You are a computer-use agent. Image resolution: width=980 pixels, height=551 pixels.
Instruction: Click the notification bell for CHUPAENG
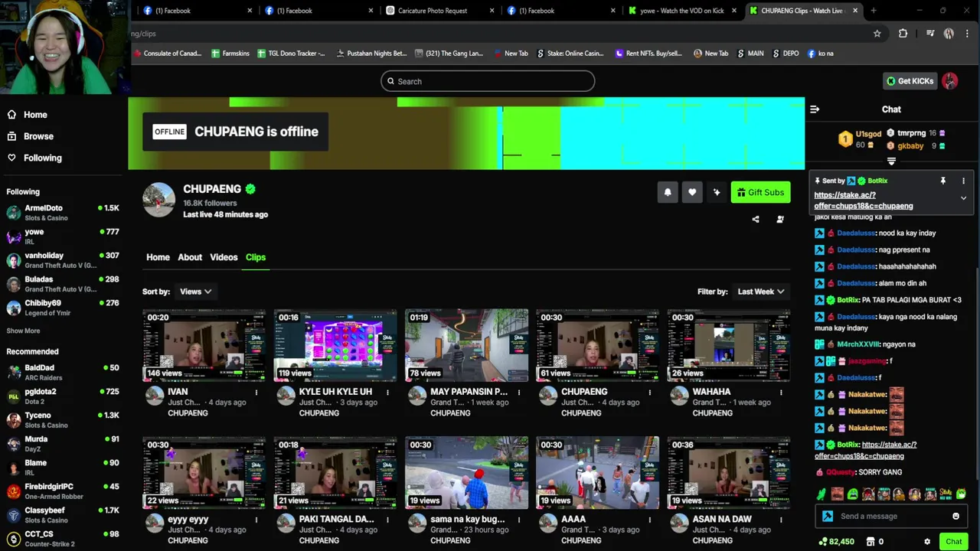click(668, 192)
